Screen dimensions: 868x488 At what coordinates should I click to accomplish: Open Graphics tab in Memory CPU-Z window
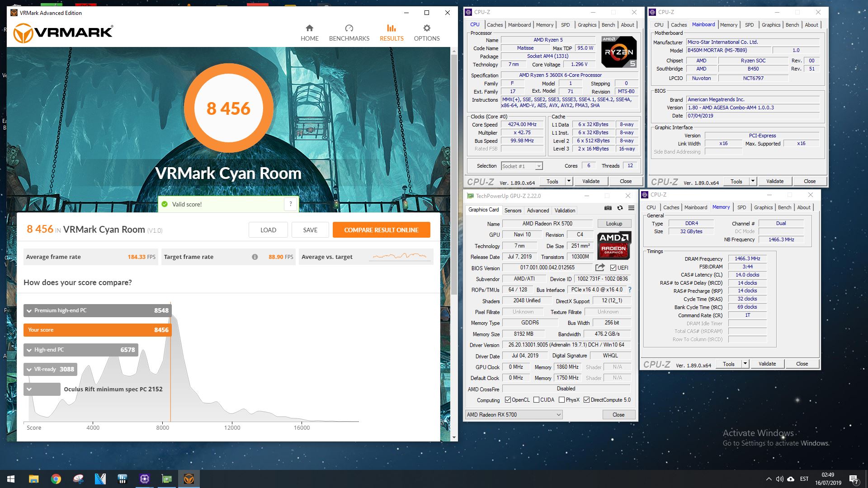click(763, 207)
